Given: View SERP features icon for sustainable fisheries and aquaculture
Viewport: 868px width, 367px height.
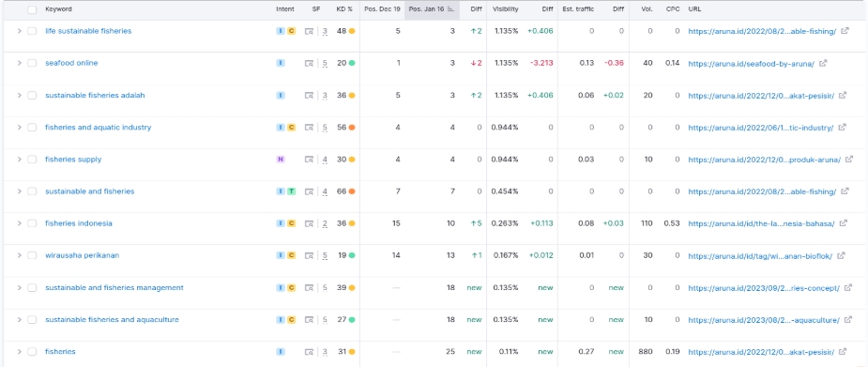Looking at the screenshot, I should click(x=310, y=320).
